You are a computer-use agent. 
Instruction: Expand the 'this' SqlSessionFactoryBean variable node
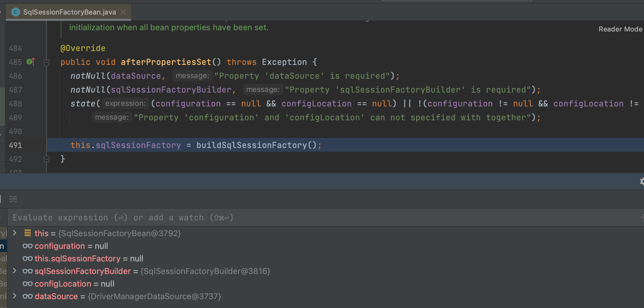(14, 233)
